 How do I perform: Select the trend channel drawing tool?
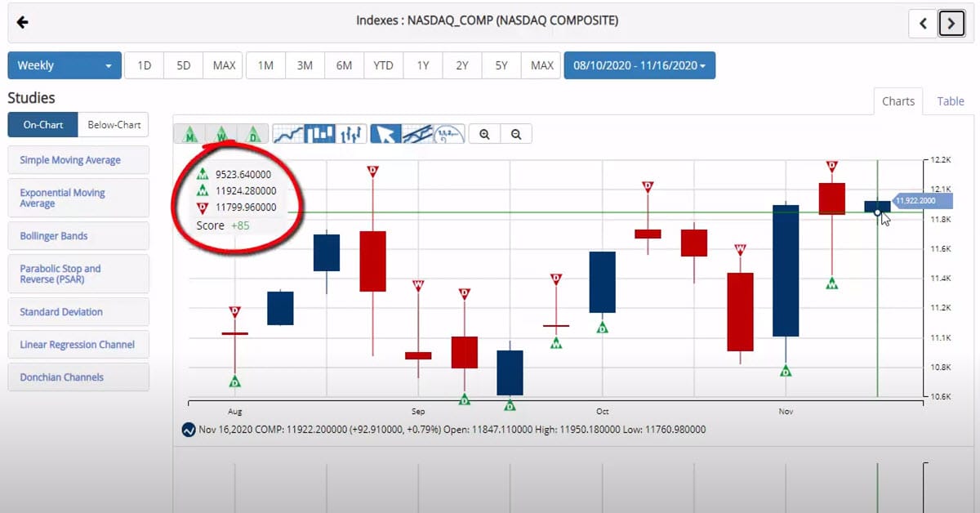point(417,134)
